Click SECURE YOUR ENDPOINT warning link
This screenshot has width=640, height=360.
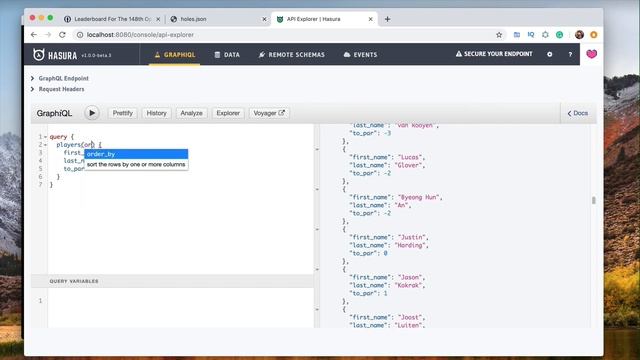[494, 54]
